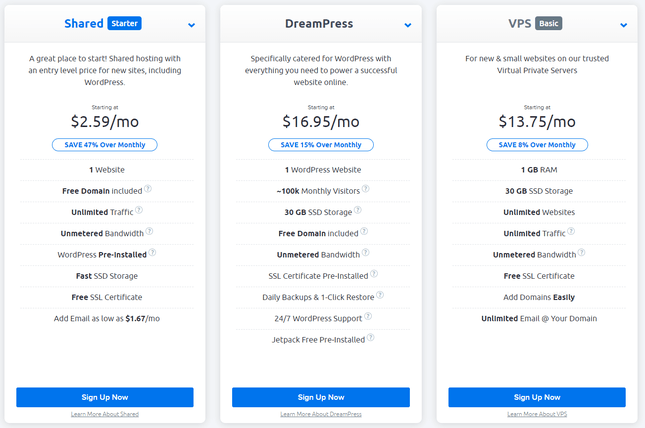Click the $13.75/mo price
This screenshot has height=428, width=645.
(x=537, y=122)
